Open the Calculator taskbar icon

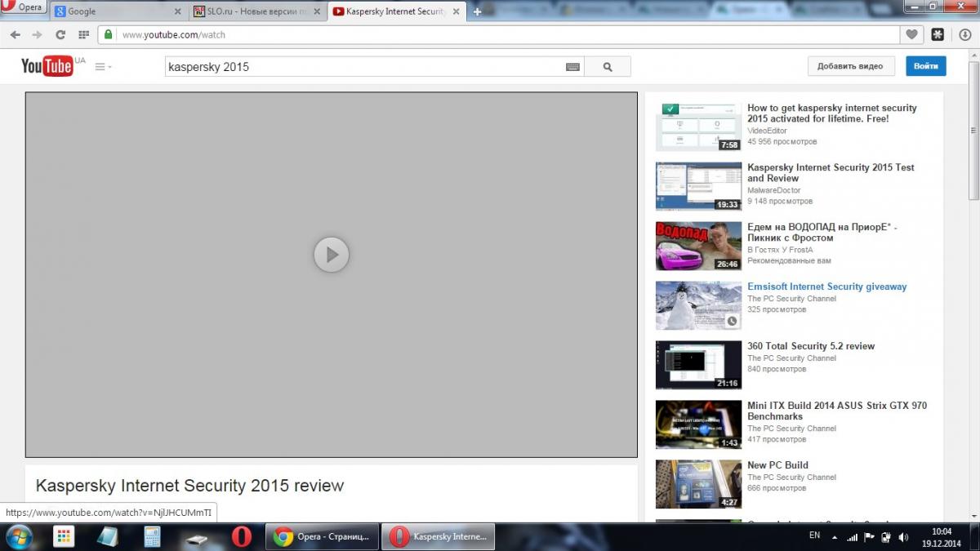point(152,536)
